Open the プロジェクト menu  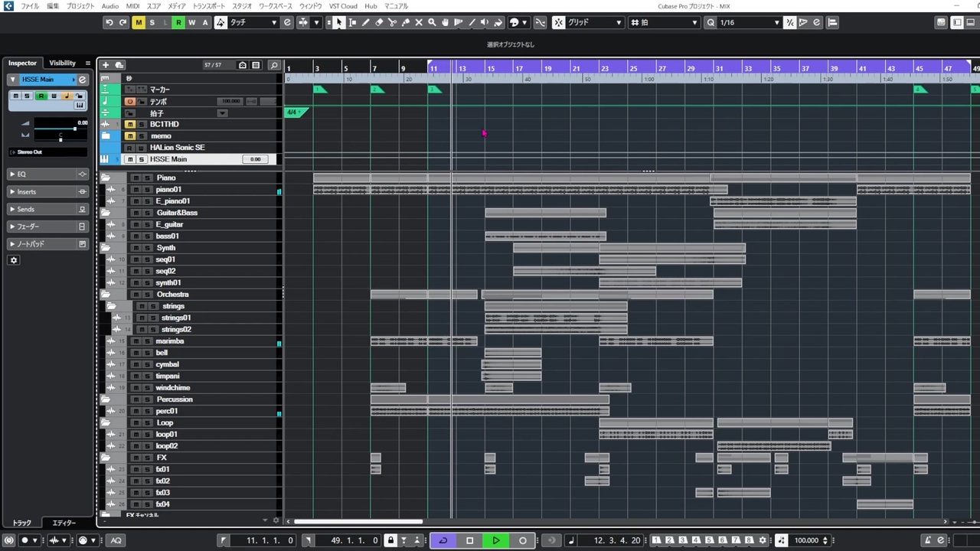[x=80, y=6]
